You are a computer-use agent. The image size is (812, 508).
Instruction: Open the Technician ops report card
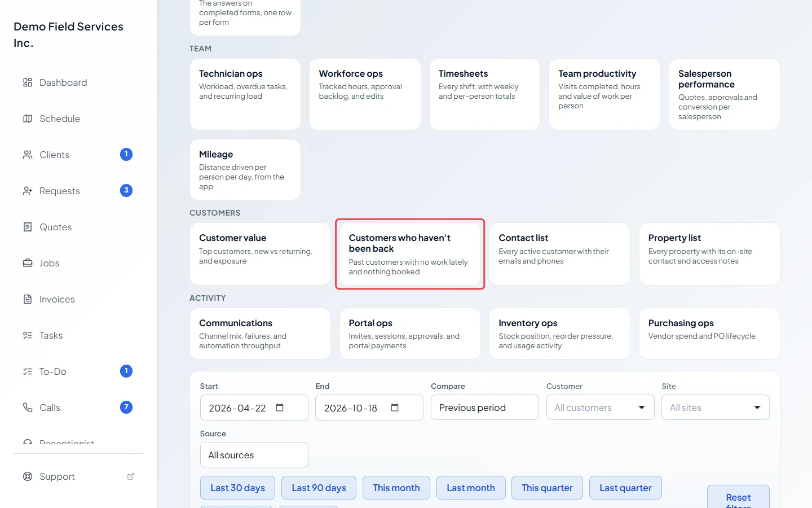tap(245, 94)
